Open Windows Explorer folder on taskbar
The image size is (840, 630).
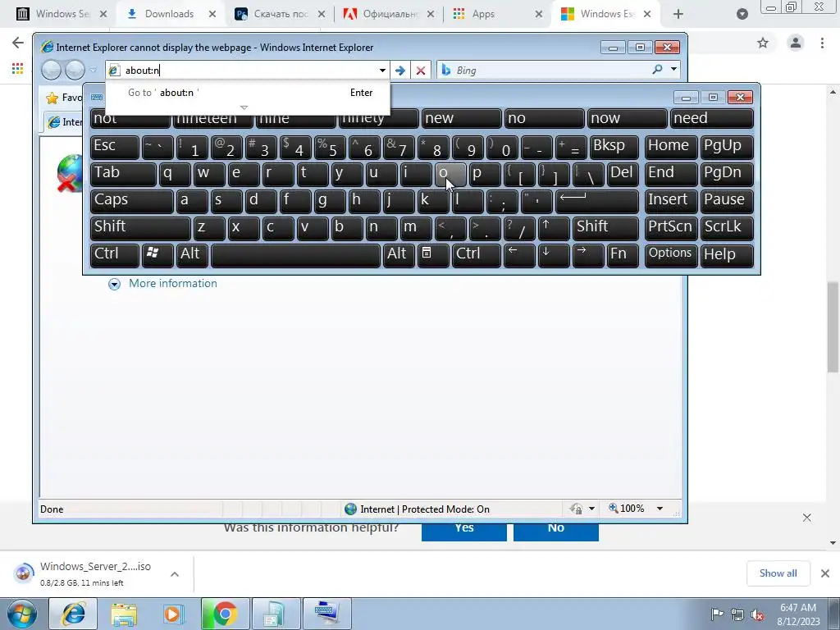coord(124,614)
